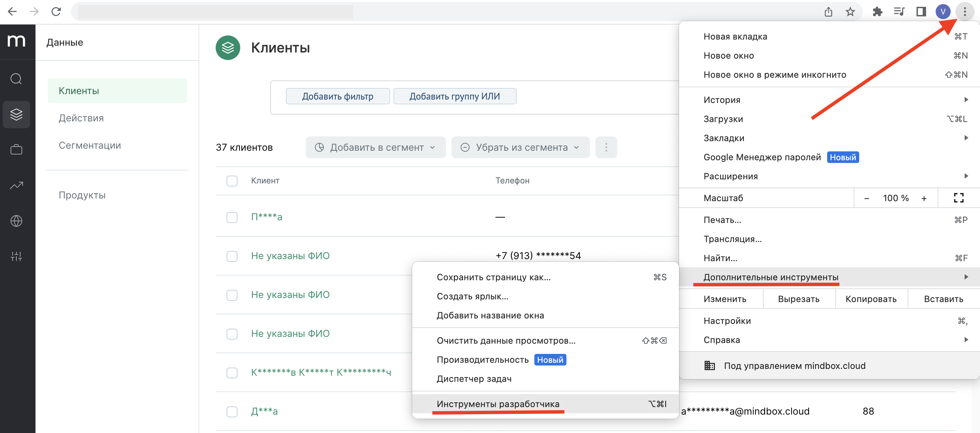Open Google Менеджер паролей

click(x=829, y=157)
